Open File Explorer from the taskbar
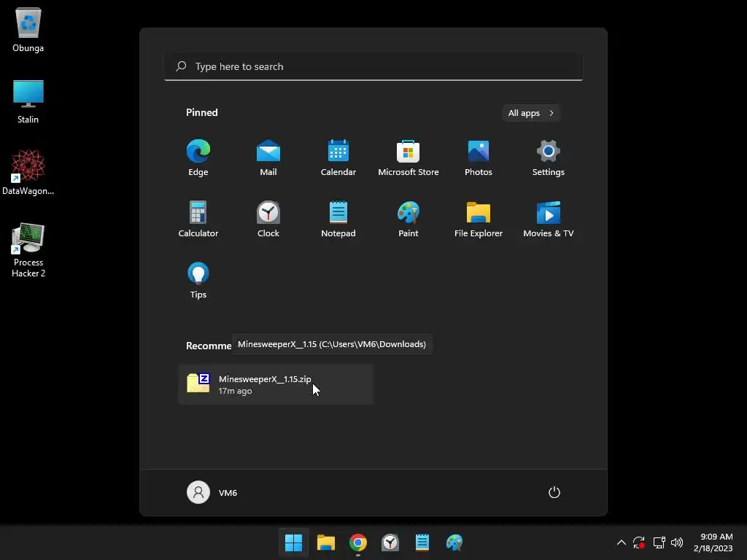This screenshot has height=560, width=747. pos(326,542)
